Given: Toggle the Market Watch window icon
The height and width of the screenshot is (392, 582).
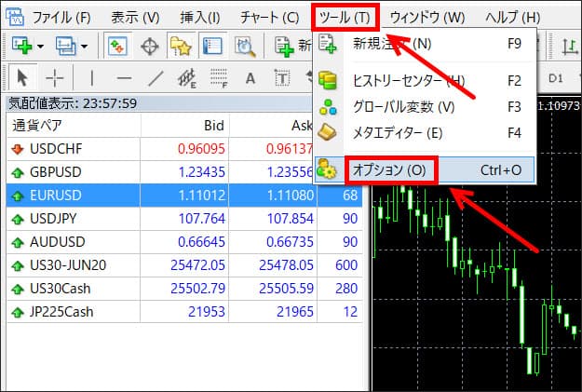Looking at the screenshot, I should [x=117, y=45].
